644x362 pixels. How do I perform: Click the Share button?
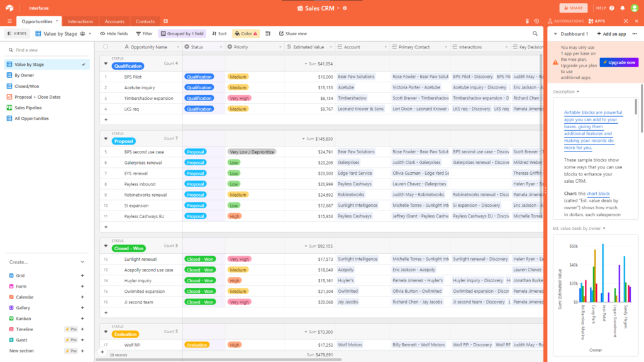point(573,8)
